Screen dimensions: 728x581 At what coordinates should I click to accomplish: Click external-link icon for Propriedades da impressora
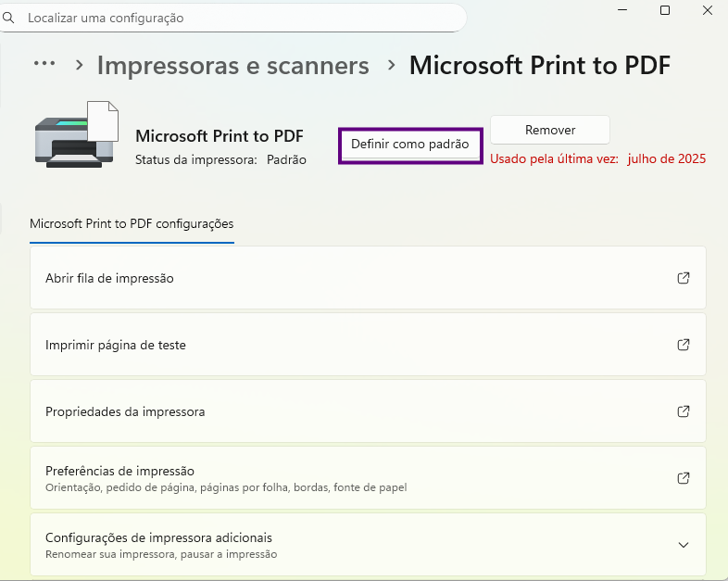[x=683, y=411]
